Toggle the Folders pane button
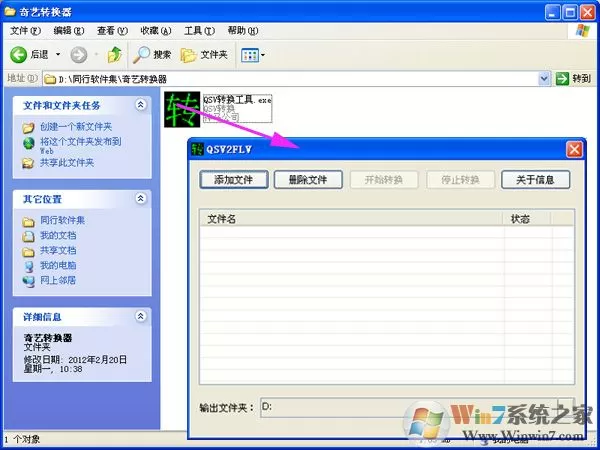Image resolution: width=600 pixels, height=450 pixels. pyautogui.click(x=204, y=55)
